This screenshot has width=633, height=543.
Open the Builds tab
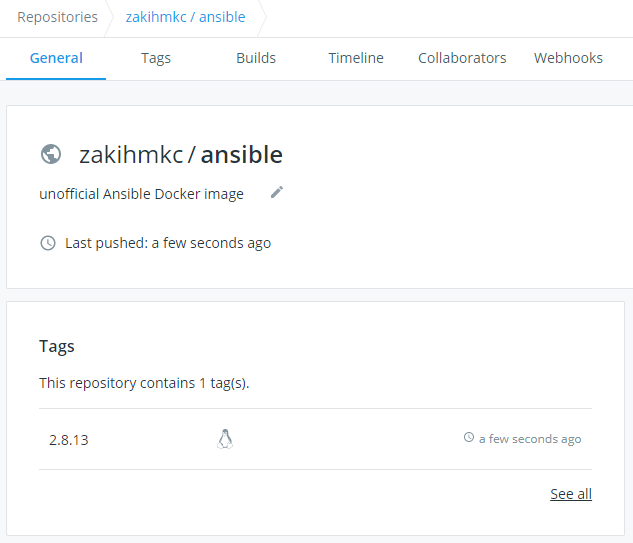coord(256,58)
